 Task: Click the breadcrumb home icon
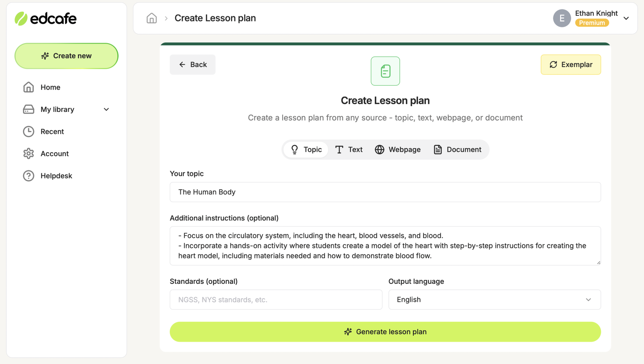[x=151, y=18]
